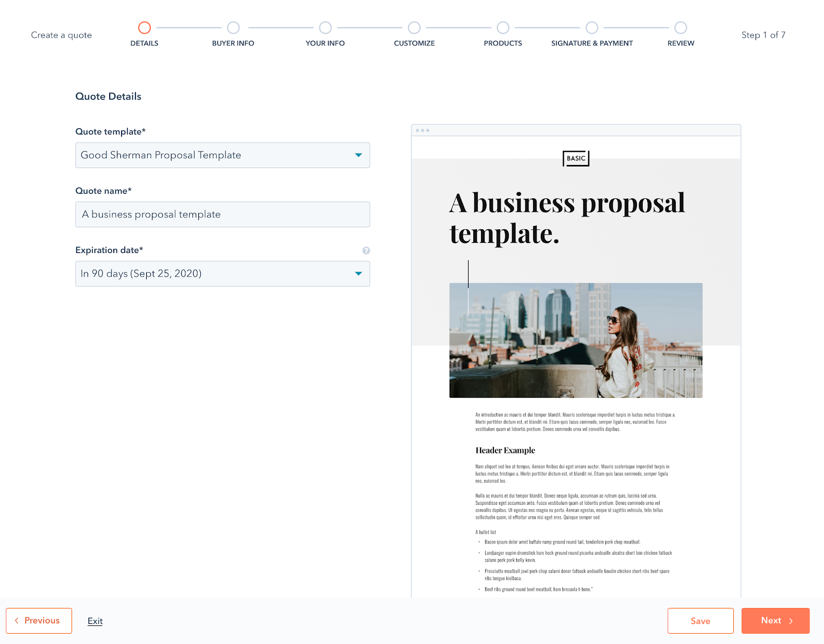Viewport: 824px width, 644px height.
Task: Click the Signature & Payment step indicator
Action: pyautogui.click(x=592, y=28)
